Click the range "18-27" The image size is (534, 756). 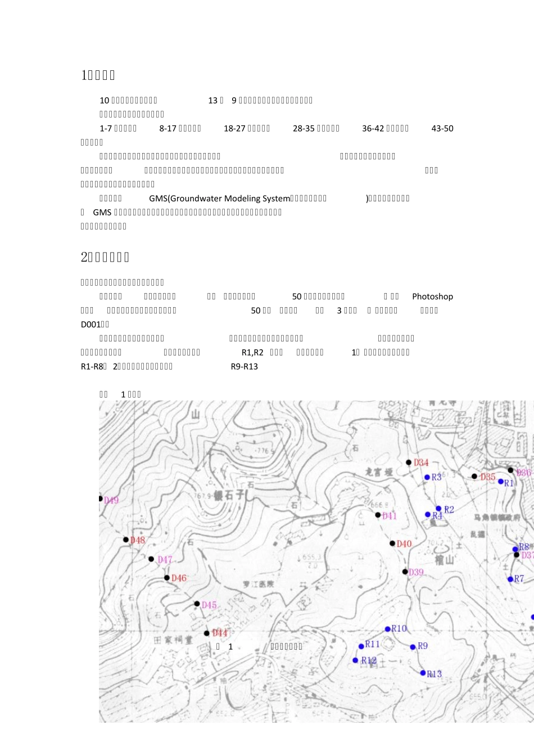click(x=234, y=128)
